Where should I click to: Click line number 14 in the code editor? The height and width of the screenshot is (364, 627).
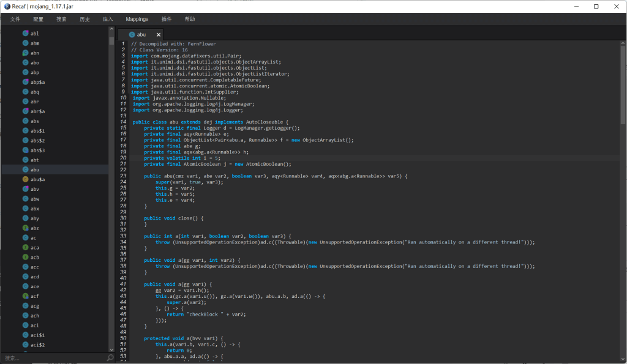pyautogui.click(x=122, y=122)
